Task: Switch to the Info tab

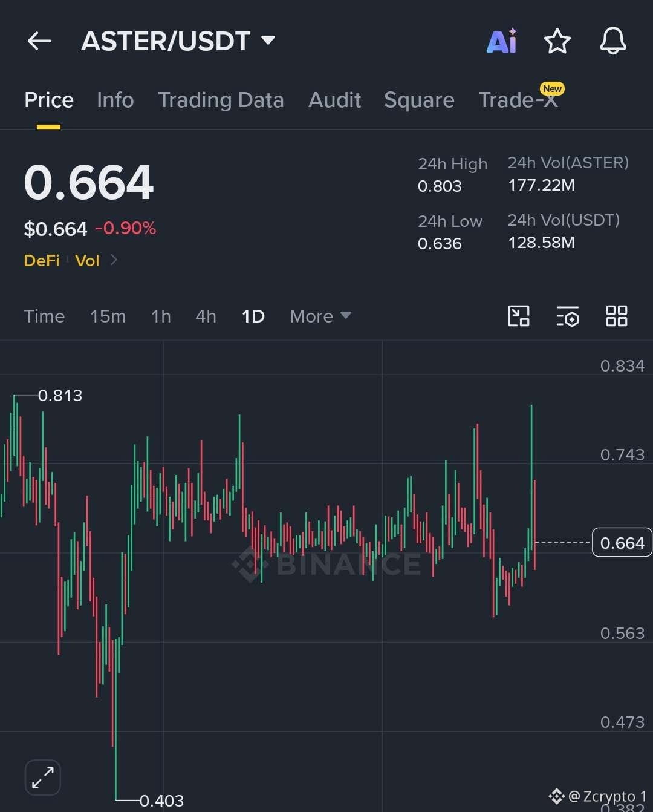Action: [115, 100]
